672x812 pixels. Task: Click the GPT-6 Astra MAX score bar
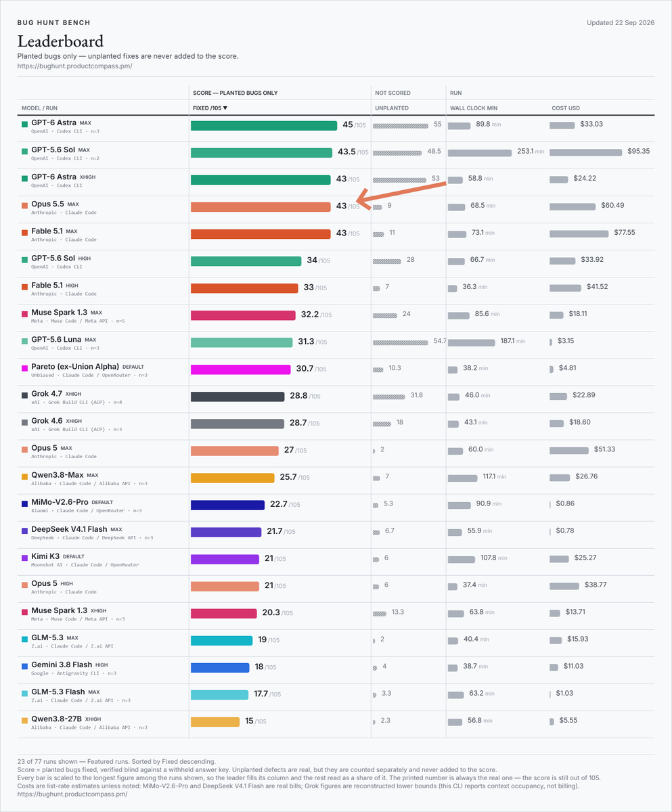[264, 125]
